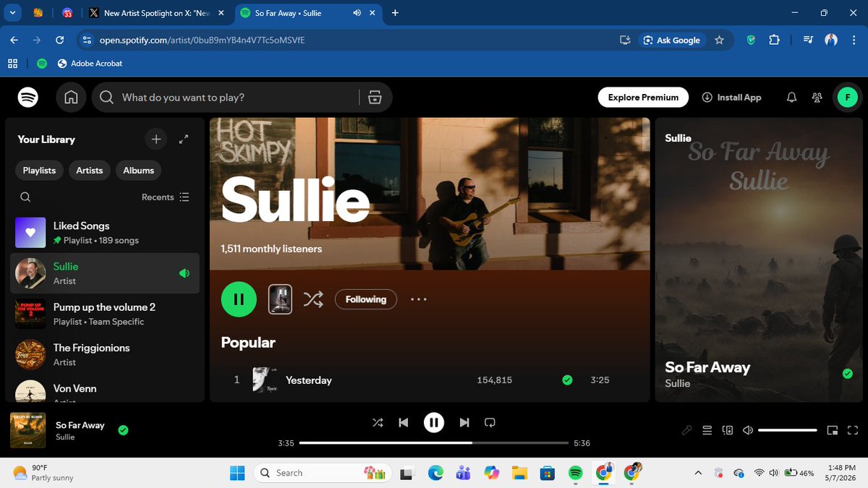Open The Friggionions artist in the library

click(105, 354)
